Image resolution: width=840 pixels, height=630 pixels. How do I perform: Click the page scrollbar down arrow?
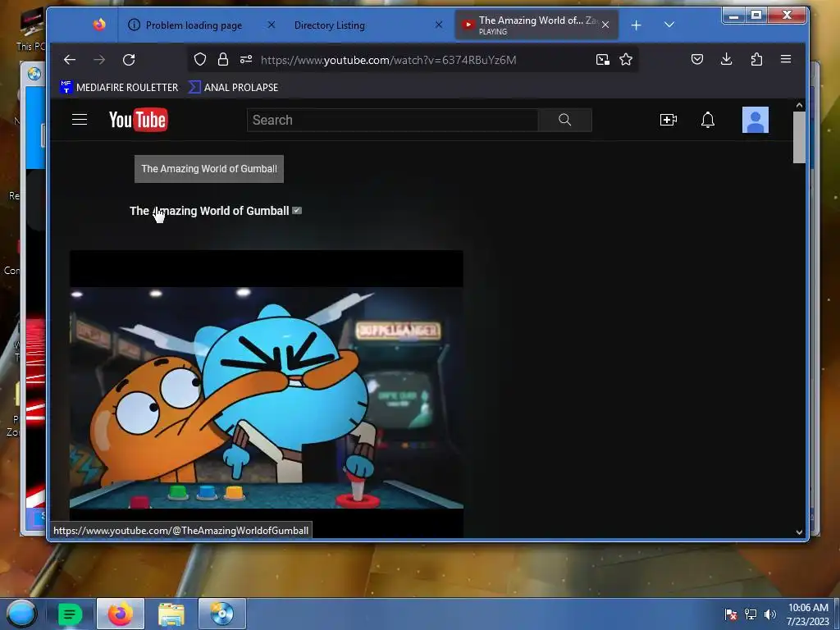pos(799,532)
